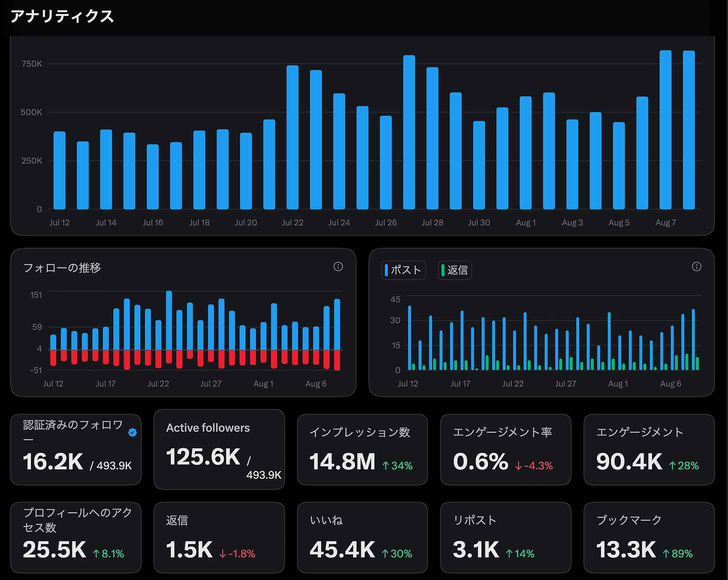The image size is (728, 580).
Task: Select the エンゲージメント 90.4K card
Action: pyautogui.click(x=649, y=449)
